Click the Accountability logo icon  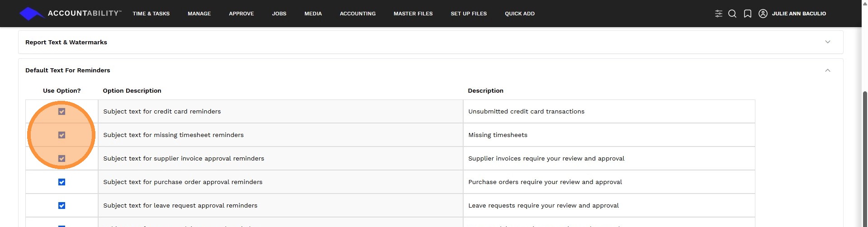point(31,14)
